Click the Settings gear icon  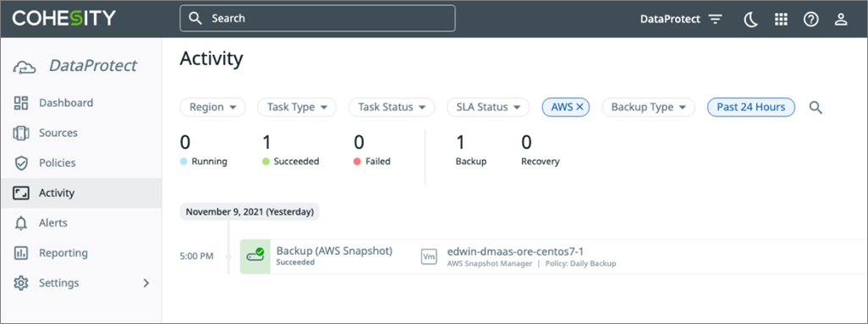pyautogui.click(x=20, y=283)
